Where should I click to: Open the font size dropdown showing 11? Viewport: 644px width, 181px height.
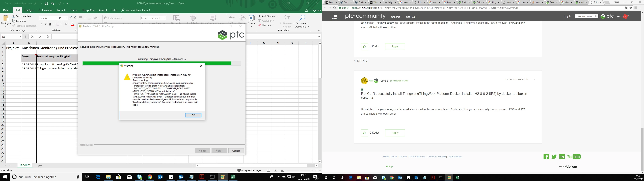(67, 18)
